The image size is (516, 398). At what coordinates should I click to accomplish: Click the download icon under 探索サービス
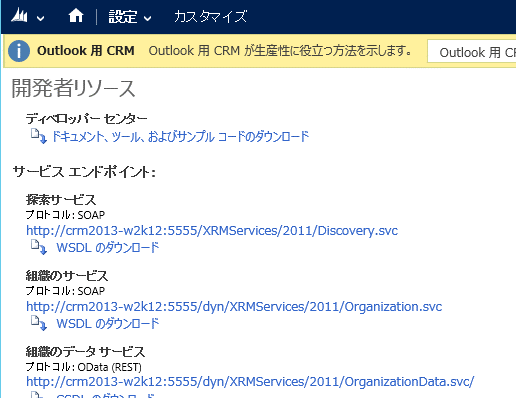[x=39, y=247]
